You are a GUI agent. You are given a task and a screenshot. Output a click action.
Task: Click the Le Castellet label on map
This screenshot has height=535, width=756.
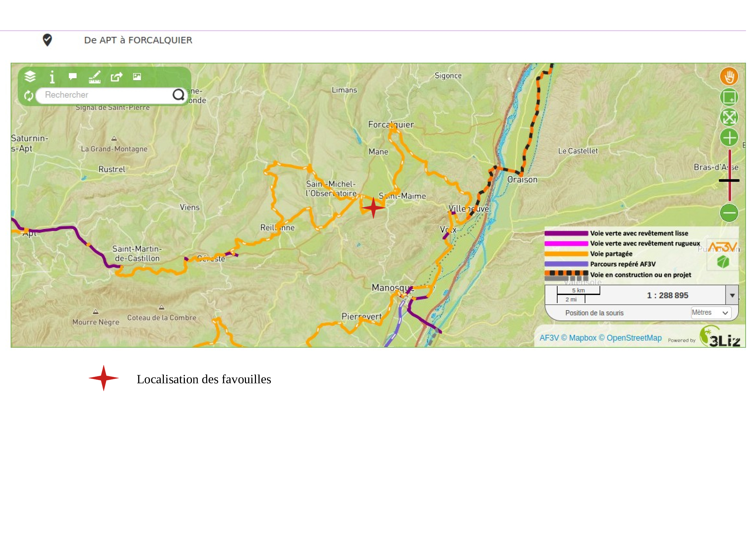(x=578, y=151)
